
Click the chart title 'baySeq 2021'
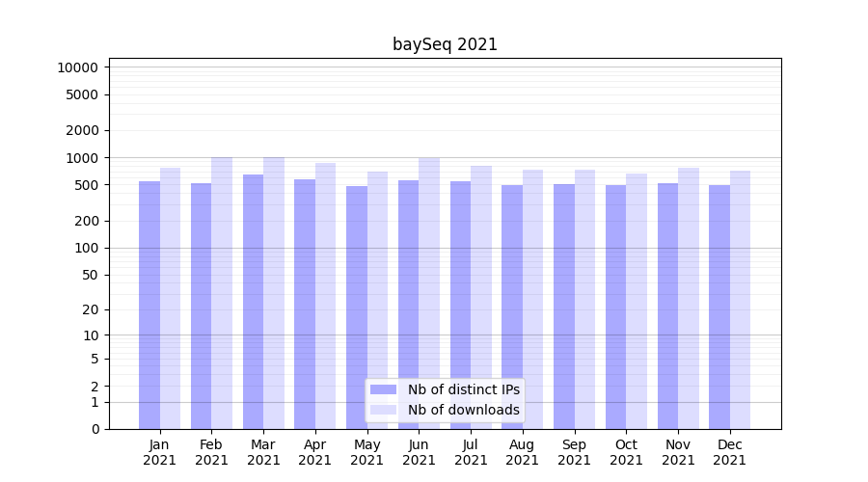coord(445,44)
